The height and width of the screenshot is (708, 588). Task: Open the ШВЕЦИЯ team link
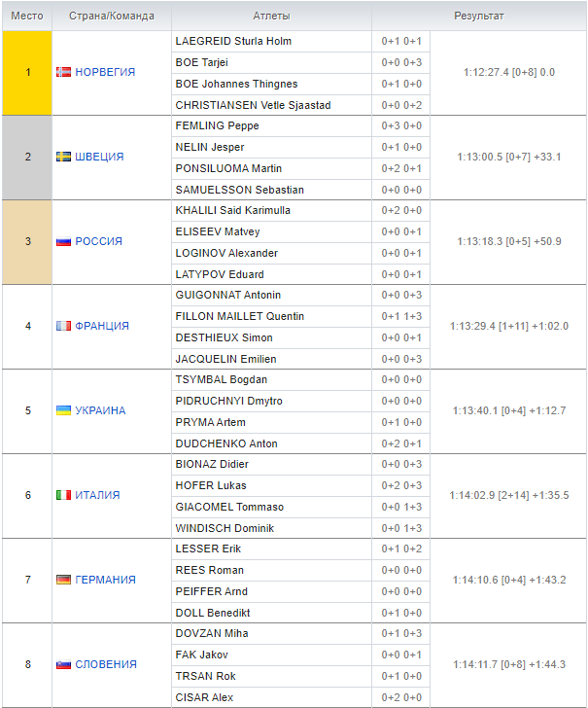[x=99, y=157]
